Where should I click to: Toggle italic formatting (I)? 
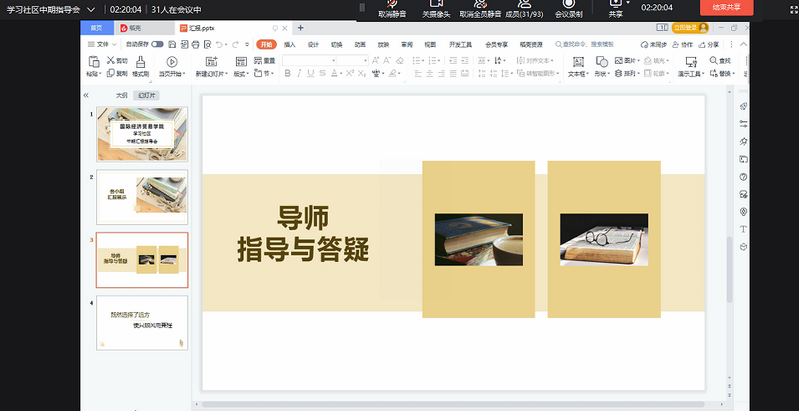(298, 74)
